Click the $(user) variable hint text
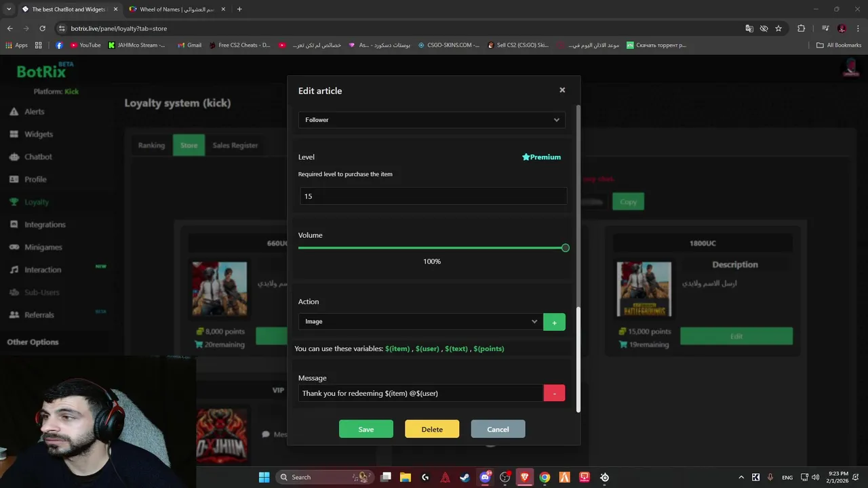 pyautogui.click(x=427, y=348)
